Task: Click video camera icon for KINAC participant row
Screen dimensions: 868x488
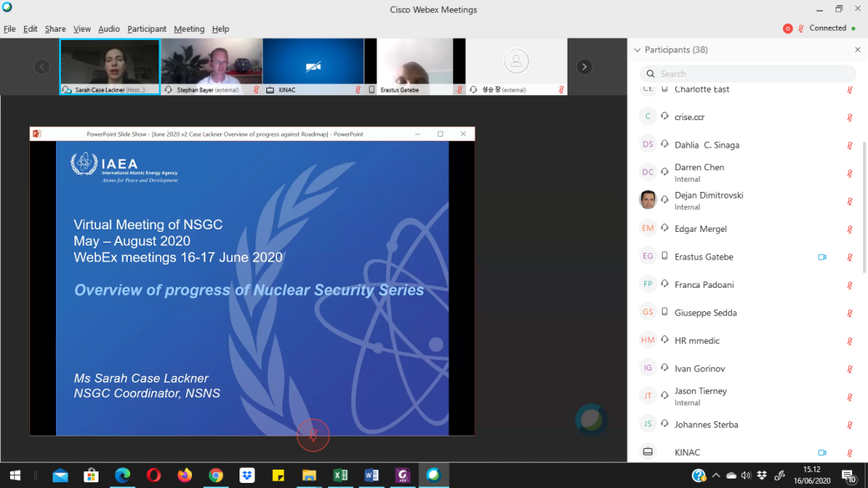Action: pos(822,453)
